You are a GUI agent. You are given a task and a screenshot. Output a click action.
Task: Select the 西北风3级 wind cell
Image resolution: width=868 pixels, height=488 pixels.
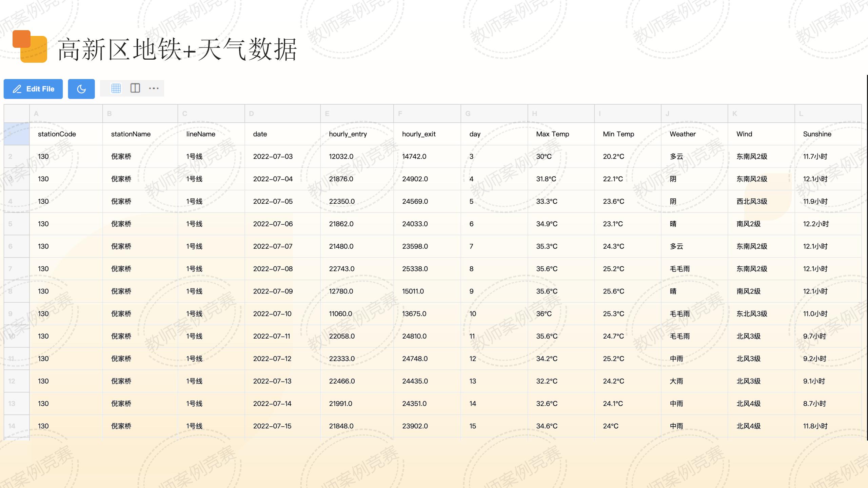pos(752,201)
